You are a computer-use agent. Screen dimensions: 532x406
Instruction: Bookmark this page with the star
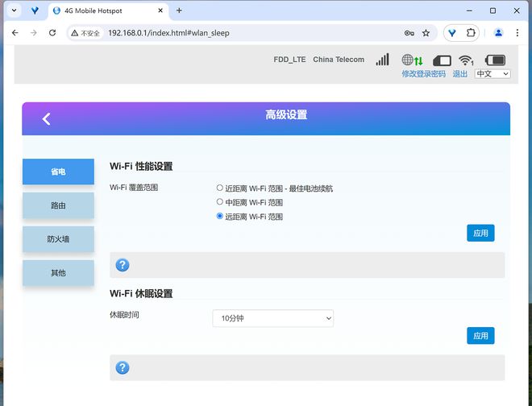426,33
